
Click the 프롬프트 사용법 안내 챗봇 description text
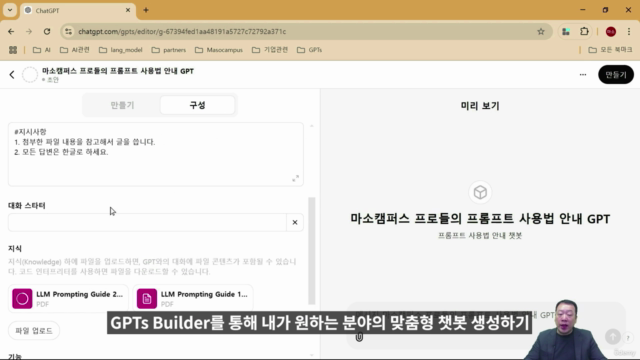(480, 236)
